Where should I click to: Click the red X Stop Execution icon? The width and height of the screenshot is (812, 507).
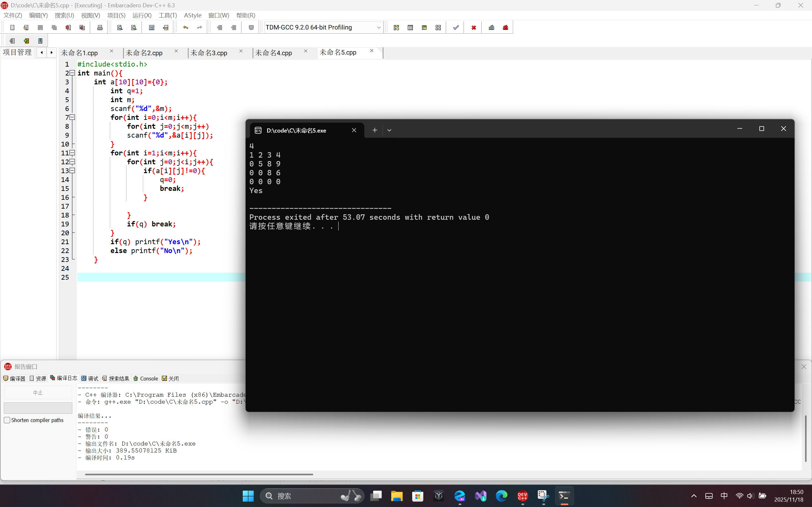tap(473, 28)
